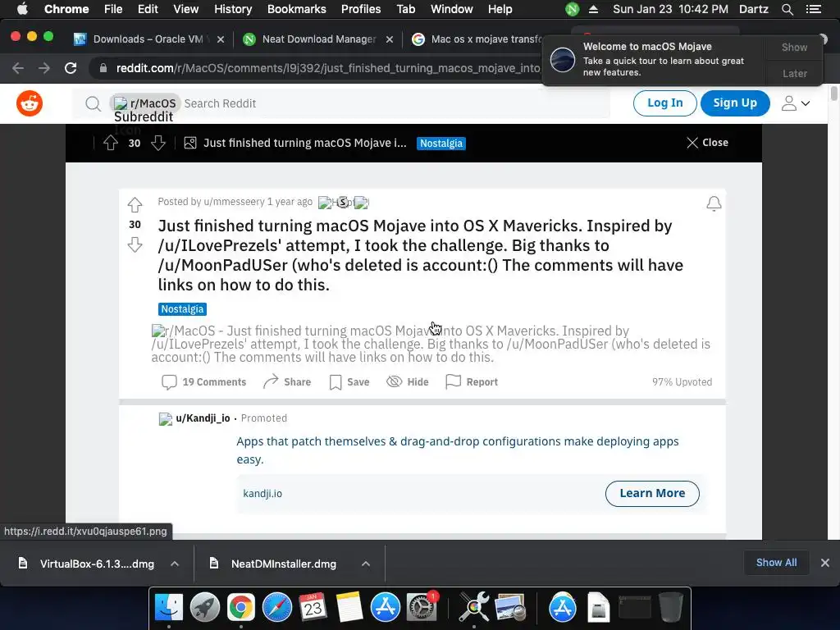Click the Sign Up button
Screen dimensions: 840x630
(x=735, y=103)
